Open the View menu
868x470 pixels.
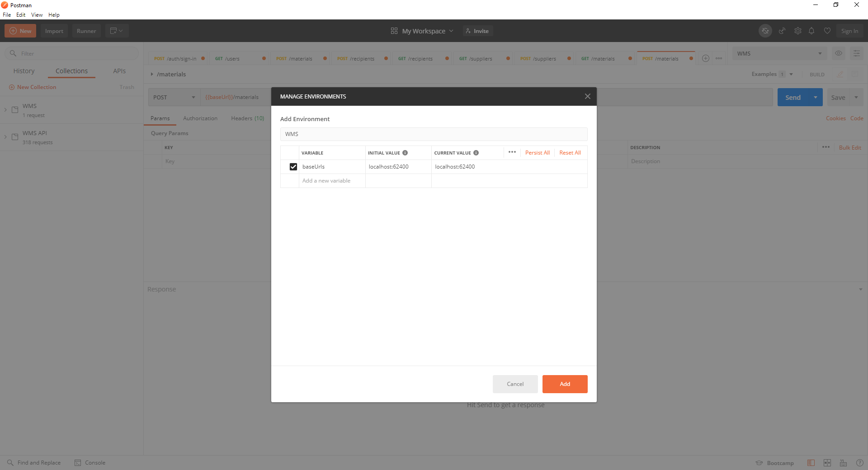[x=37, y=15]
